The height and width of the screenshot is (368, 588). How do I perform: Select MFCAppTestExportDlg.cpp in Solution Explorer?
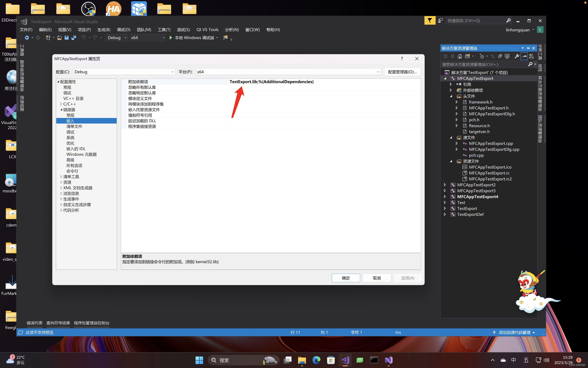pos(494,149)
